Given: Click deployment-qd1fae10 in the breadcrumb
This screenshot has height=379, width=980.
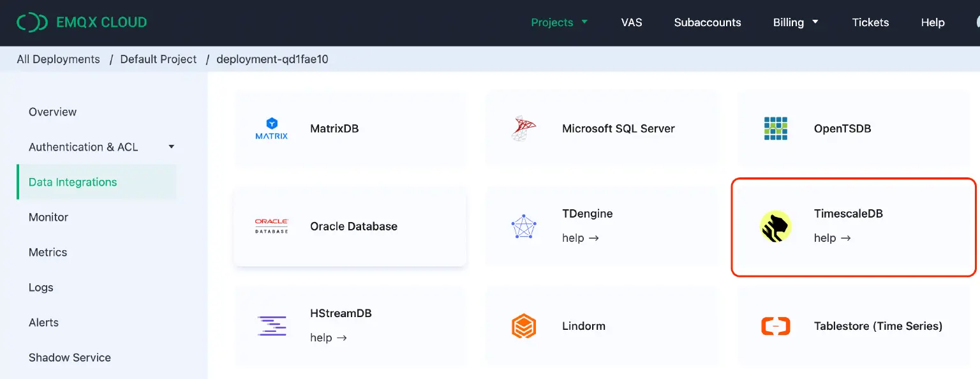Looking at the screenshot, I should point(272,59).
